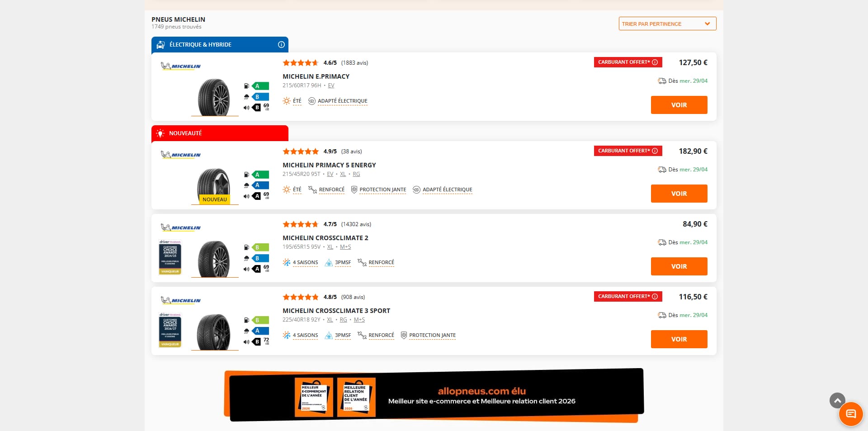The height and width of the screenshot is (431, 868).
Task: Click the E.Primacy tire image
Action: [x=214, y=97]
